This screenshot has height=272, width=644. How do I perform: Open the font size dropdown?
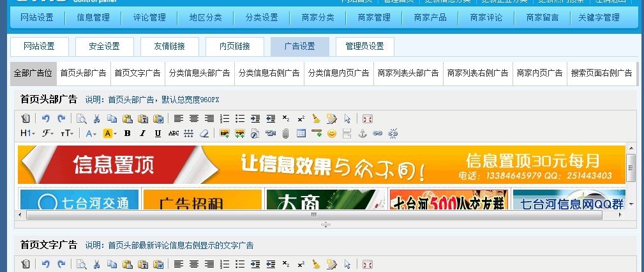(67, 133)
